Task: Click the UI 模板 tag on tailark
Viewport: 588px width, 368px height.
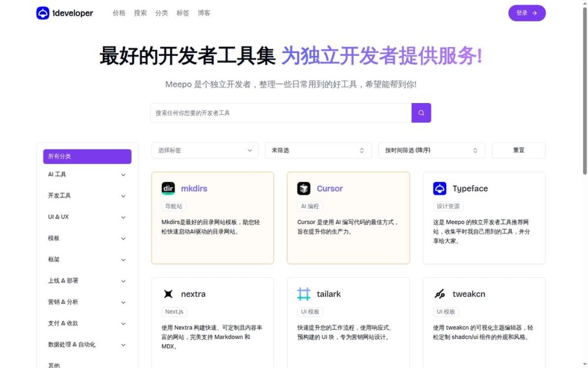Action: (x=310, y=311)
